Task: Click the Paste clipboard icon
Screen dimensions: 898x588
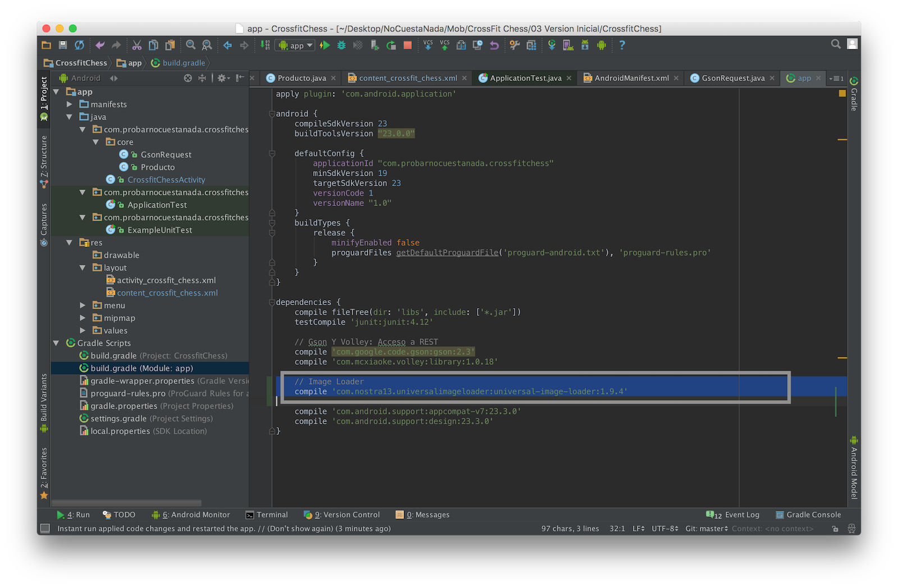Action: [170, 45]
